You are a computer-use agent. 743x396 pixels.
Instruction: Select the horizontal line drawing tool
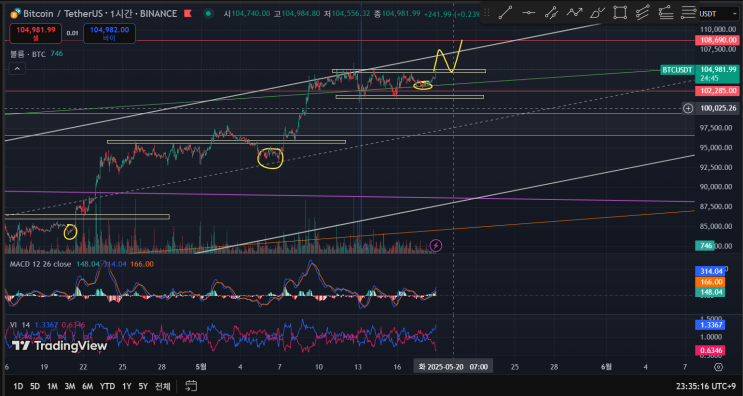pyautogui.click(x=528, y=12)
